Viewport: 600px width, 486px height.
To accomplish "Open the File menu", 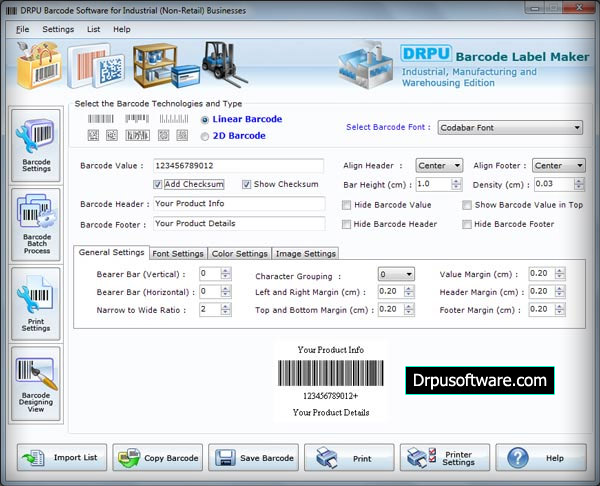I will click(x=22, y=29).
